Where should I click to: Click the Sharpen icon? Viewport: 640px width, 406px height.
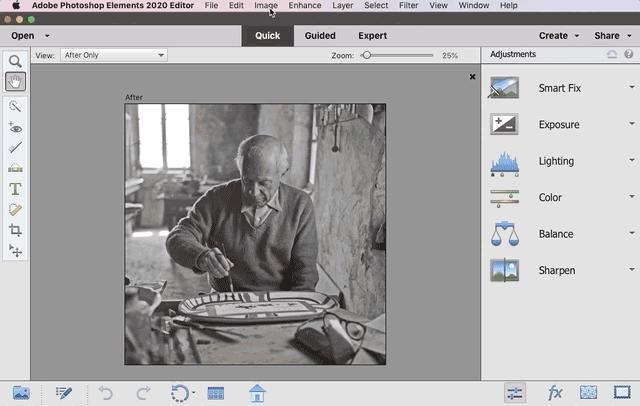pyautogui.click(x=504, y=270)
